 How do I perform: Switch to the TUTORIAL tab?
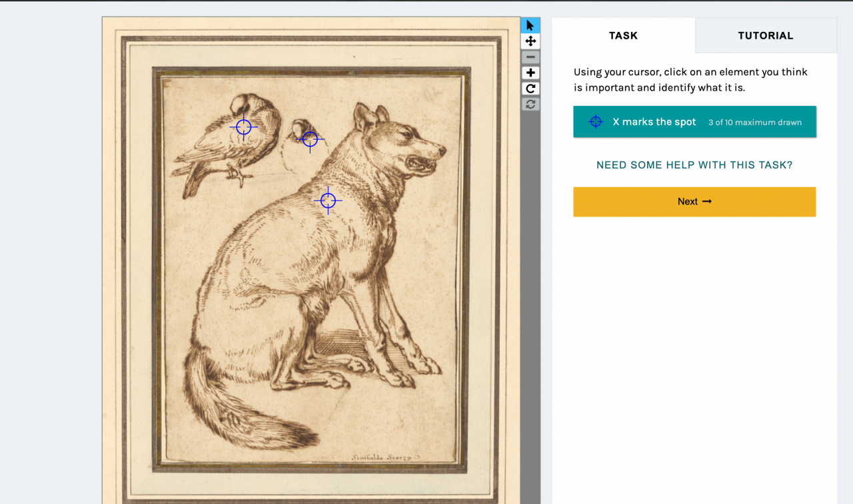tap(766, 35)
